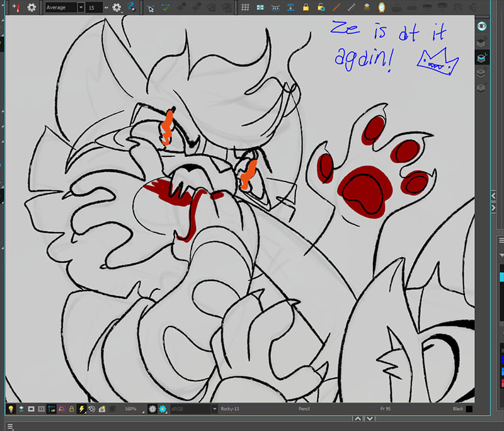Viewport: 504px width, 431px height.
Task: Click the bottom-most grey layers icon on right
Action: [x=481, y=88]
